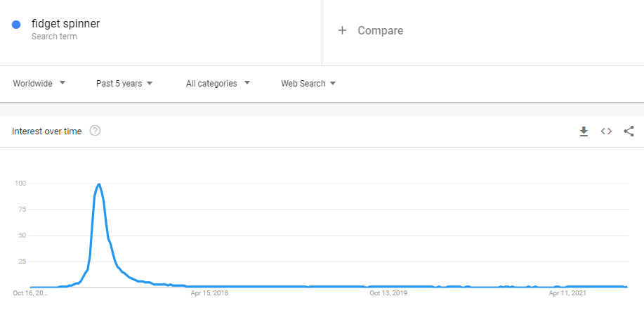Click the dropdown arrow next to Worldwide
The height and width of the screenshot is (334, 644).
coord(62,83)
